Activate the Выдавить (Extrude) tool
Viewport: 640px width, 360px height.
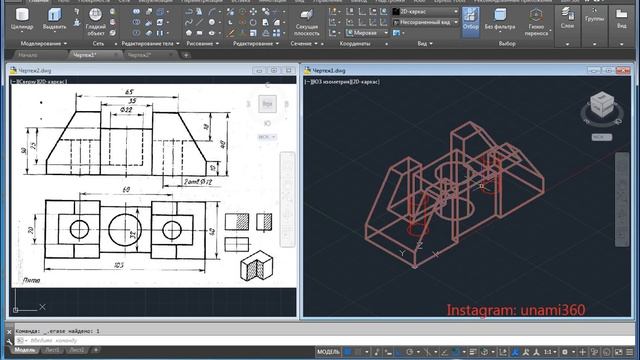pyautogui.click(x=54, y=19)
